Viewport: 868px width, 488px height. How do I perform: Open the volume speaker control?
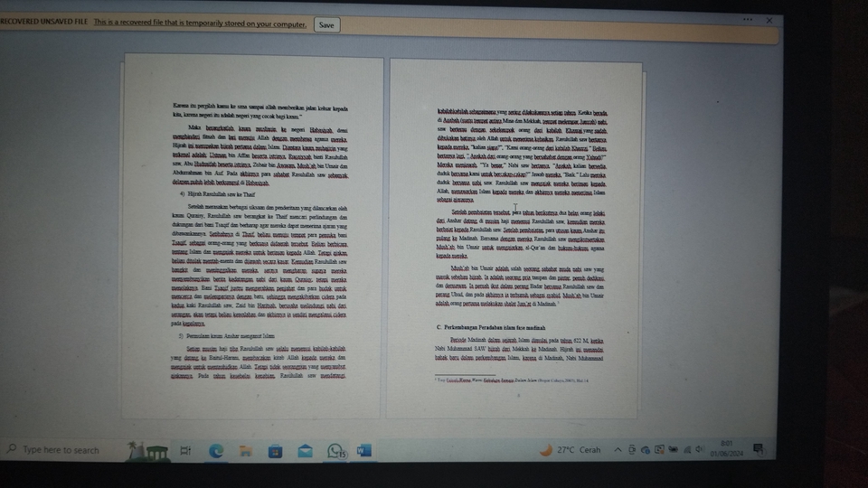700,449
